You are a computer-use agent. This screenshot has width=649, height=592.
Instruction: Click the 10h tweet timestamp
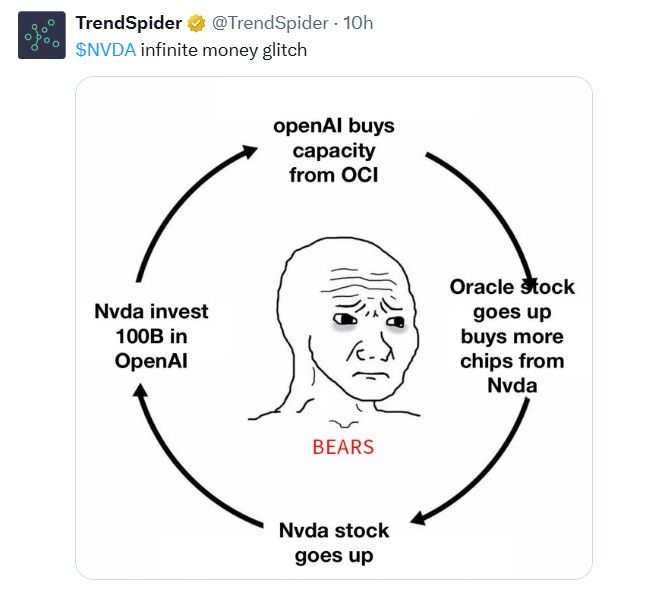[358, 24]
